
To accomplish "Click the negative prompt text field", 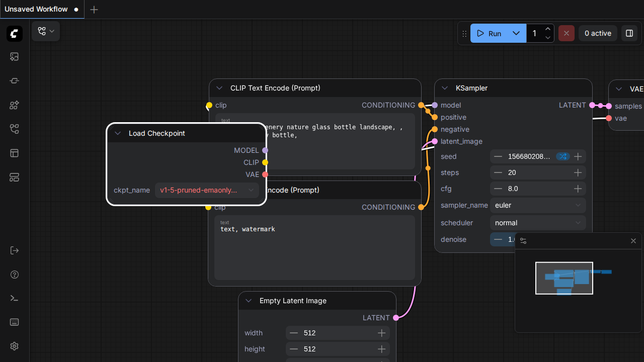I will click(x=314, y=247).
